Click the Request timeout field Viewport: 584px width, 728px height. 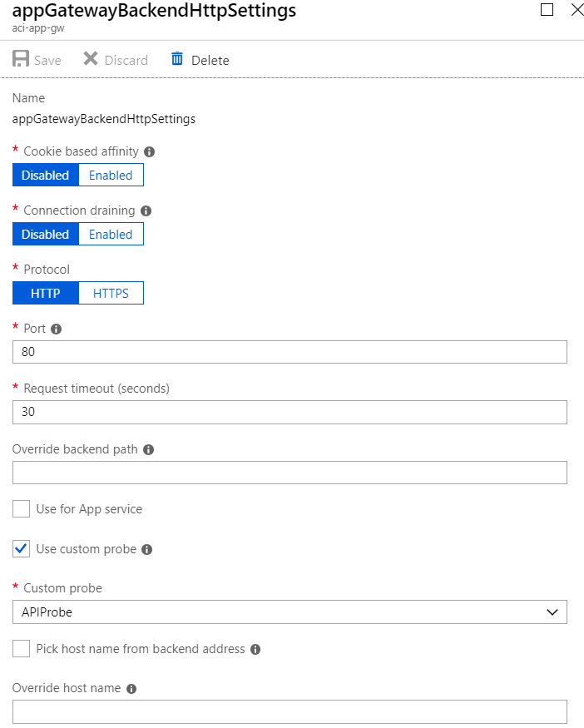click(290, 412)
